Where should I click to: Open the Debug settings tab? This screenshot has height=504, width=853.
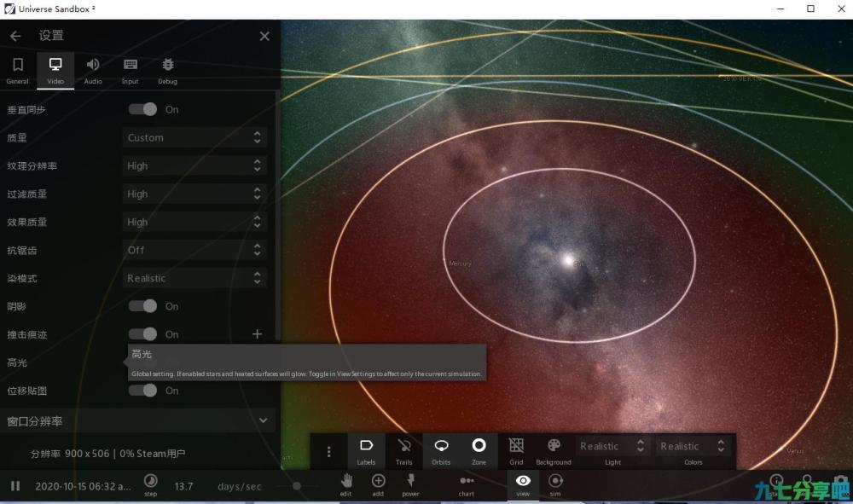tap(167, 71)
